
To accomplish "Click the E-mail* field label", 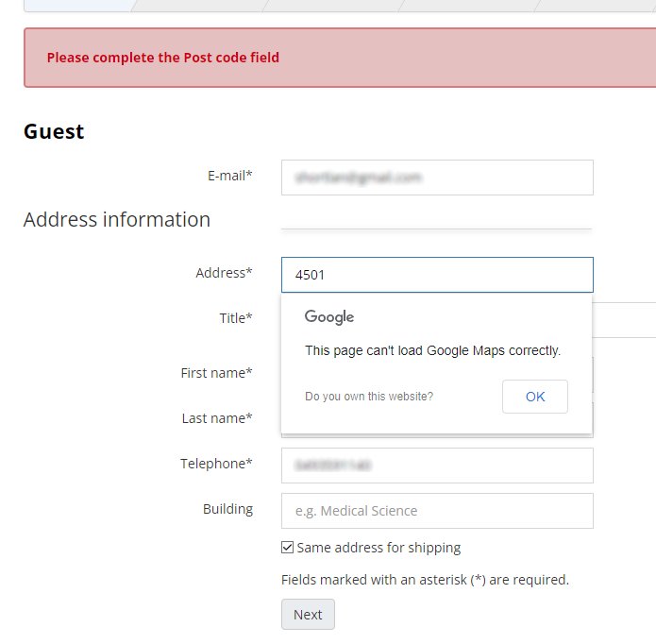I will (229, 176).
